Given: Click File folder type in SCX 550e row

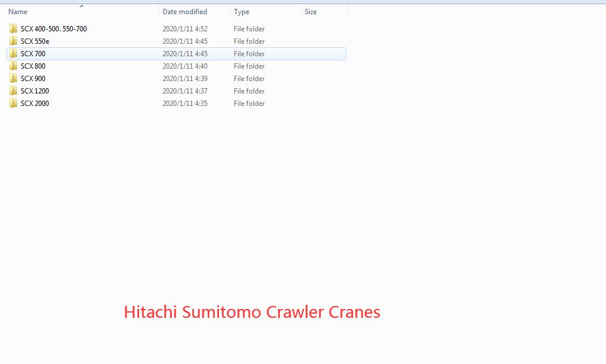Looking at the screenshot, I should pyautogui.click(x=249, y=41).
